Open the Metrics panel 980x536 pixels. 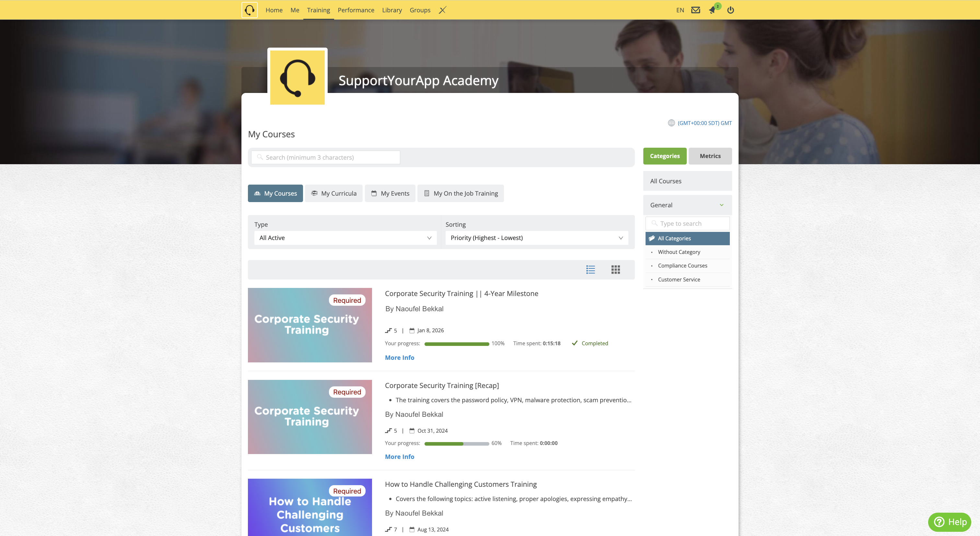coord(710,156)
